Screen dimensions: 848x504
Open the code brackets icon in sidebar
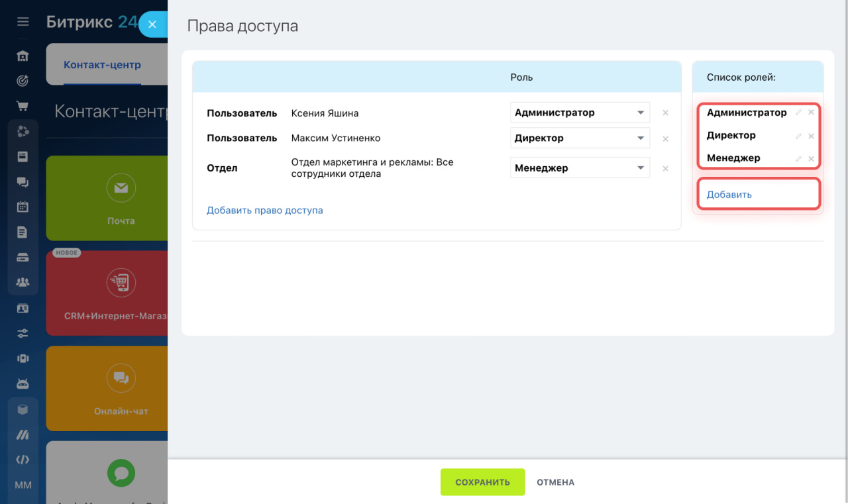coord(23,460)
